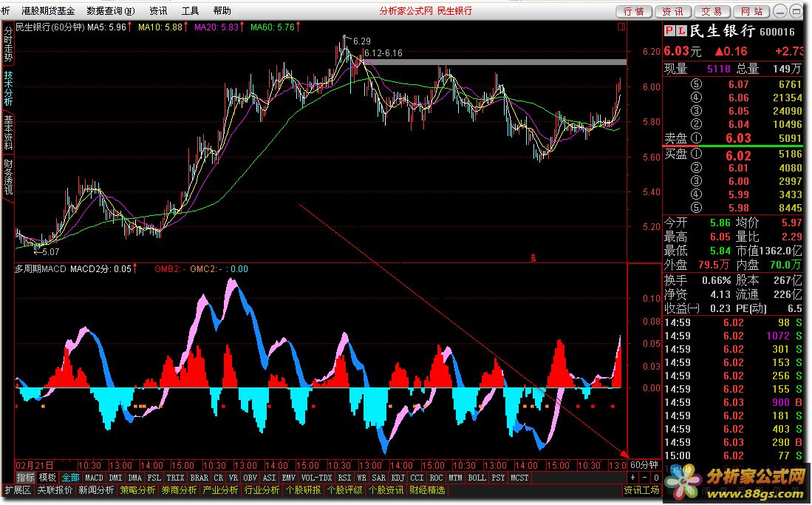Switch indicator to DMI
This screenshot has width=812, height=505.
click(x=116, y=478)
